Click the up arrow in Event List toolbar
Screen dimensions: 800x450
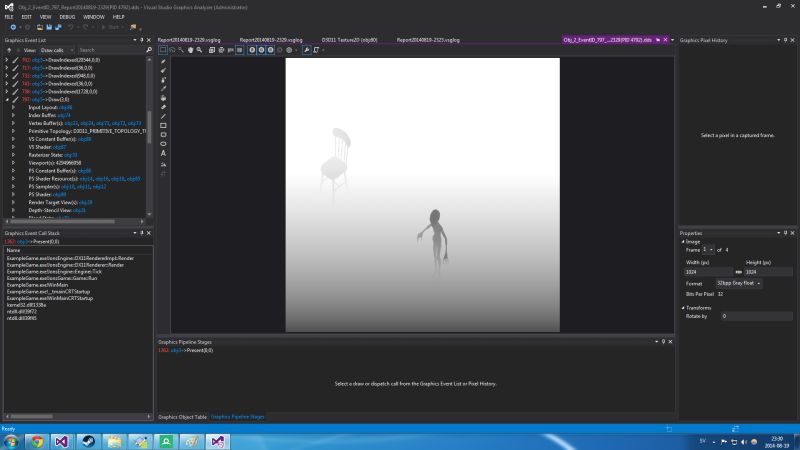click(9, 50)
